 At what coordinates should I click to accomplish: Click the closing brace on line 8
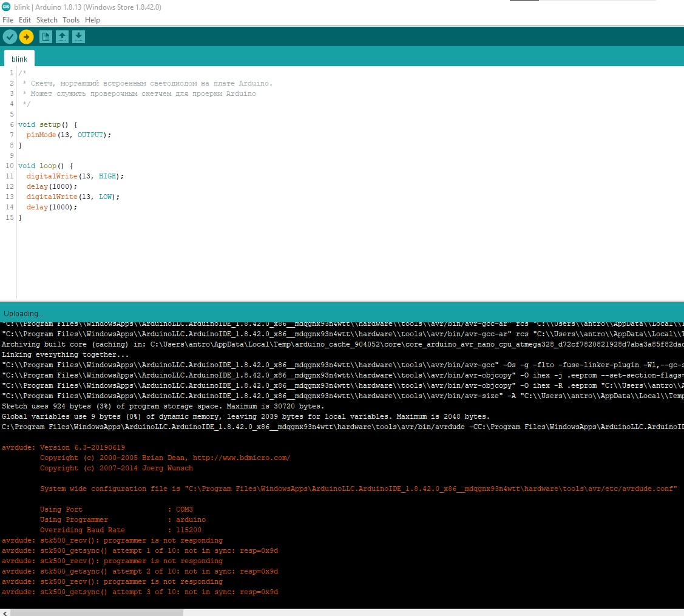20,145
